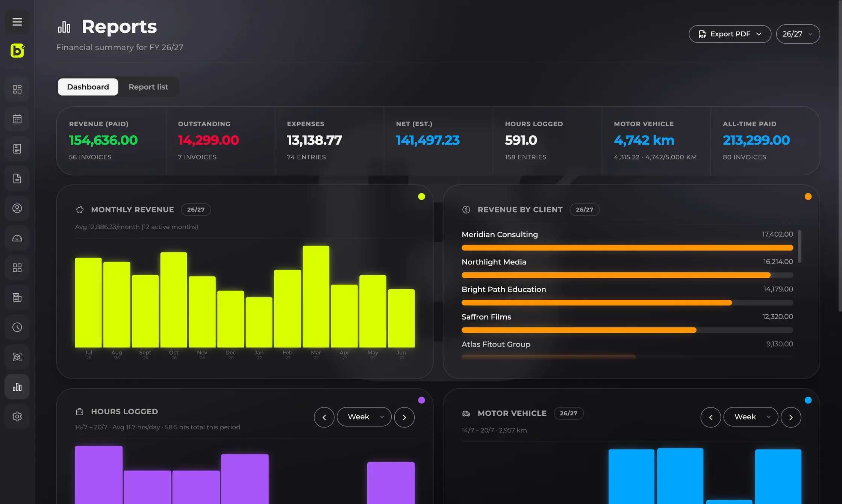This screenshot has width=842, height=504.
Task: Click the Bright Path Education client name
Action: (504, 289)
